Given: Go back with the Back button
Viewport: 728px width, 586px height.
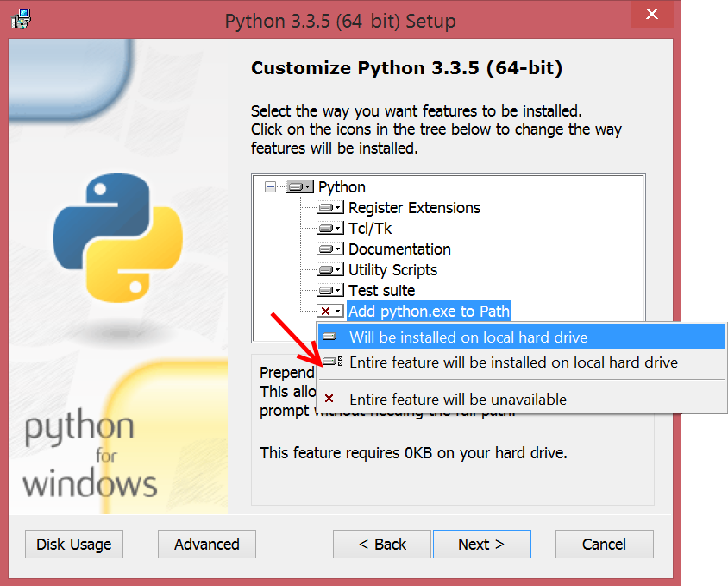Looking at the screenshot, I should [x=382, y=545].
